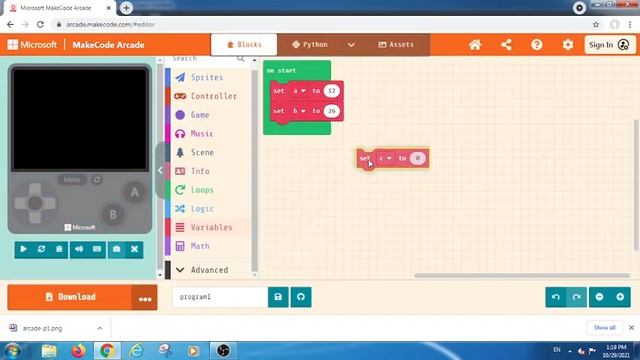Screen dimensions: 640x360
Task: Click the share project icon
Action: click(506, 44)
